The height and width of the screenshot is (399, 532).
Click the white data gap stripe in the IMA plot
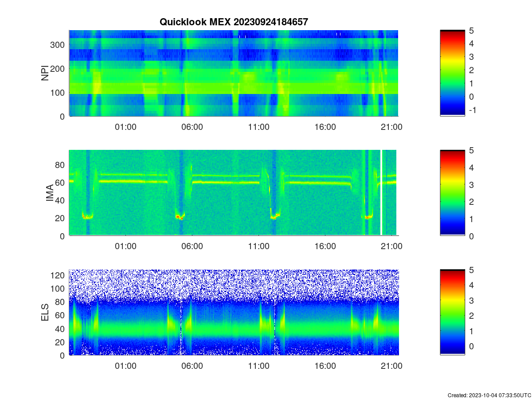click(x=381, y=193)
